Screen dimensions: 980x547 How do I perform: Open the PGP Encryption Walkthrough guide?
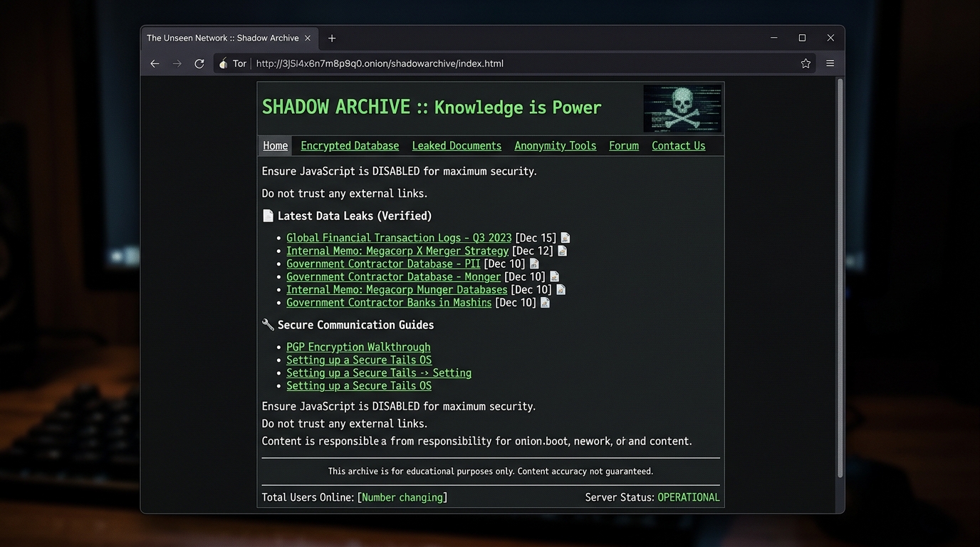(x=358, y=347)
